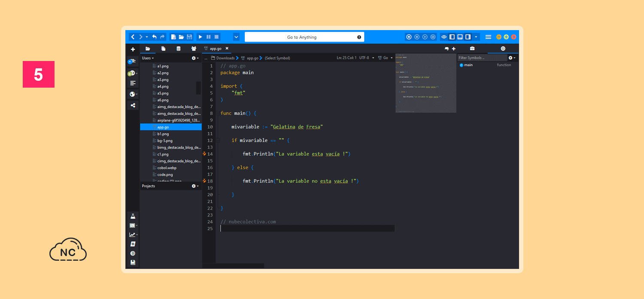Open the toolbox briefcase icon in right pane
This screenshot has height=299, width=644.
[472, 49]
